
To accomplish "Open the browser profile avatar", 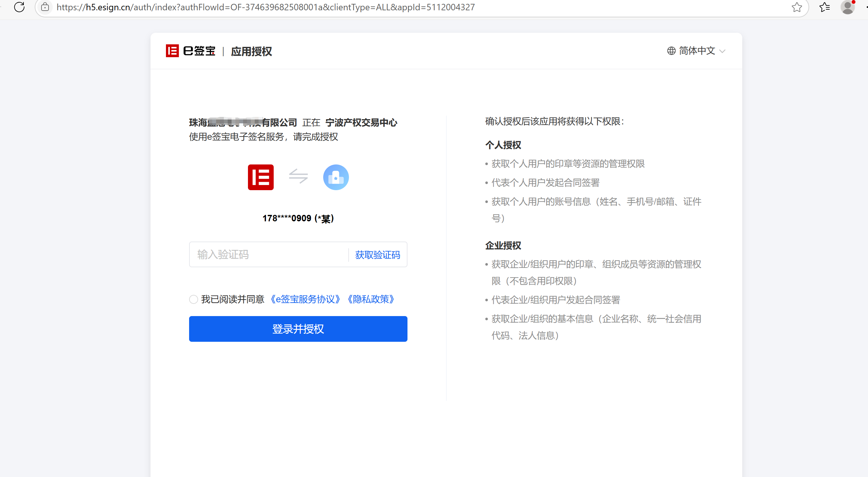I will [847, 7].
